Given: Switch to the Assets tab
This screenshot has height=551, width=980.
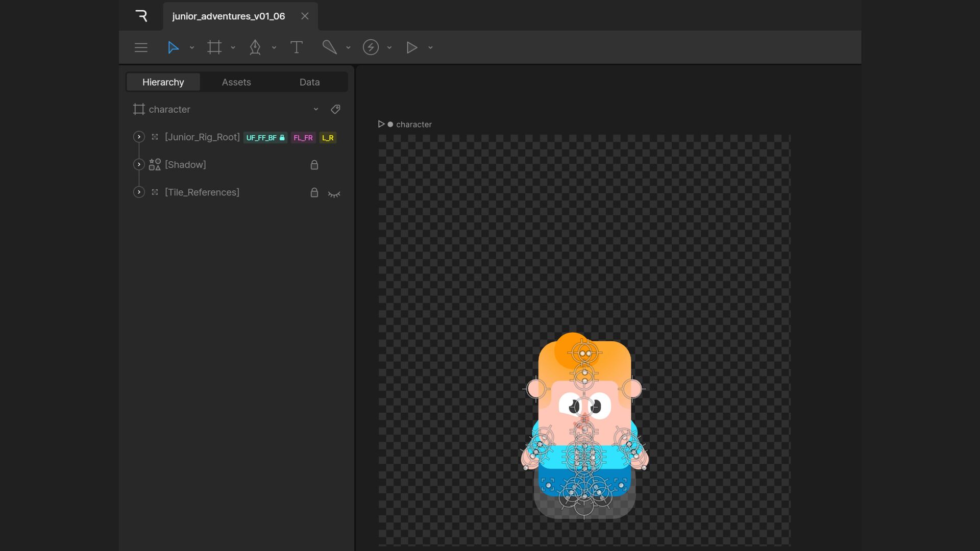Looking at the screenshot, I should [236, 82].
